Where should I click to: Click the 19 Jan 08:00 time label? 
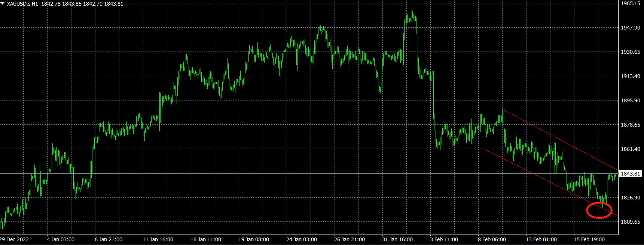[x=254, y=239]
